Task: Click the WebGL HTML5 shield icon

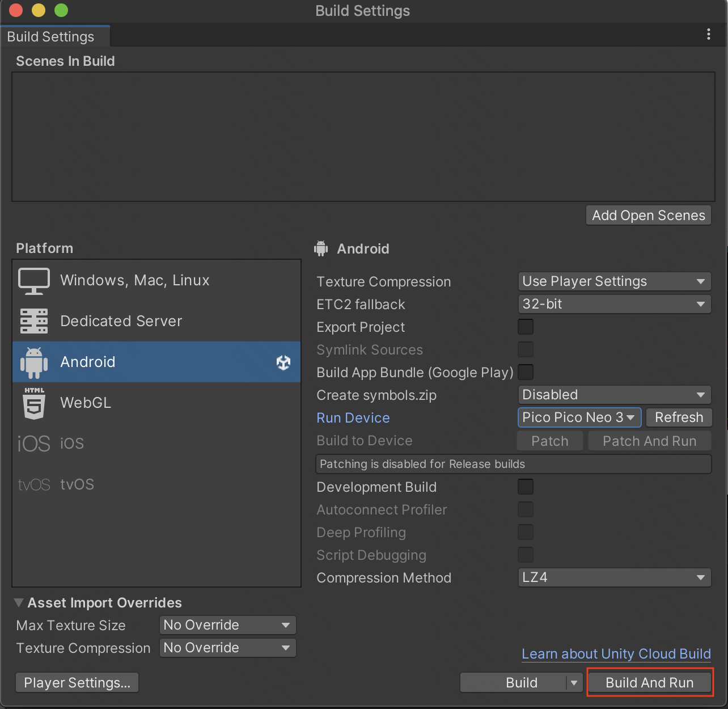Action: click(x=34, y=403)
